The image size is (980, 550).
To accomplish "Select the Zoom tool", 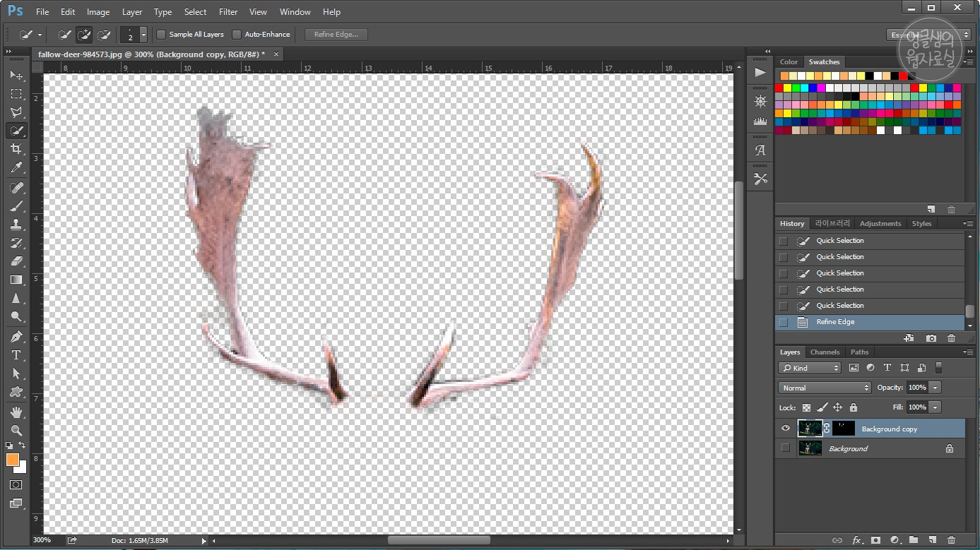I will [x=16, y=431].
